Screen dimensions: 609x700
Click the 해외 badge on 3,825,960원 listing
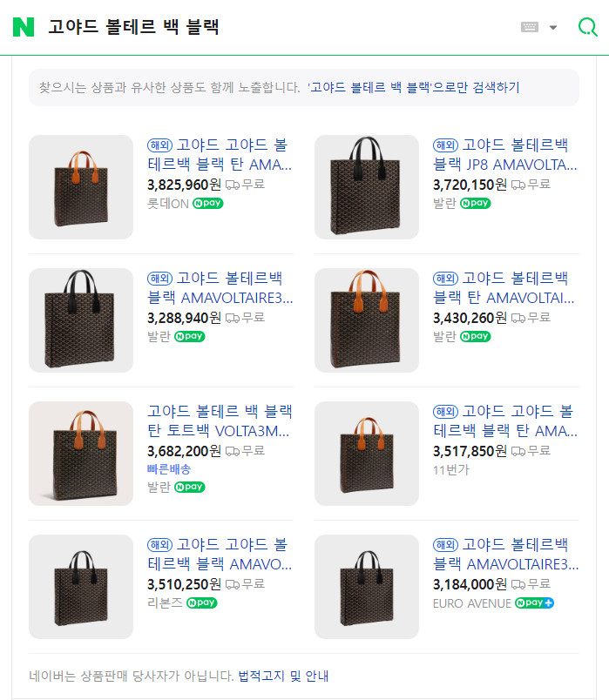160,145
